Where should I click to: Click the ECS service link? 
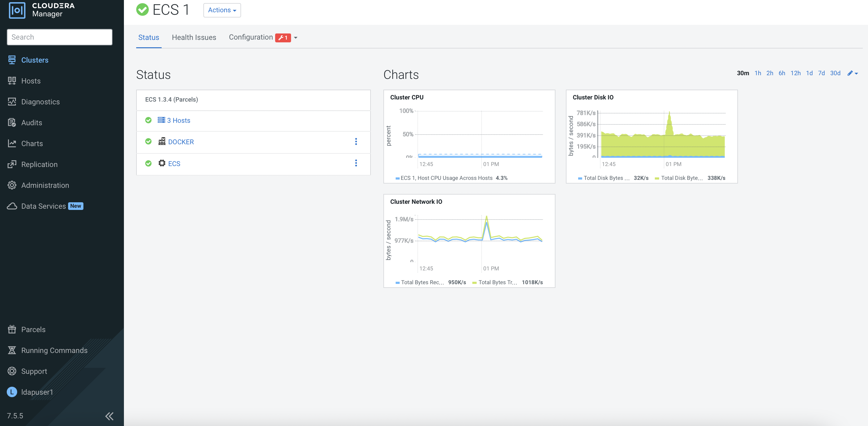coord(174,164)
